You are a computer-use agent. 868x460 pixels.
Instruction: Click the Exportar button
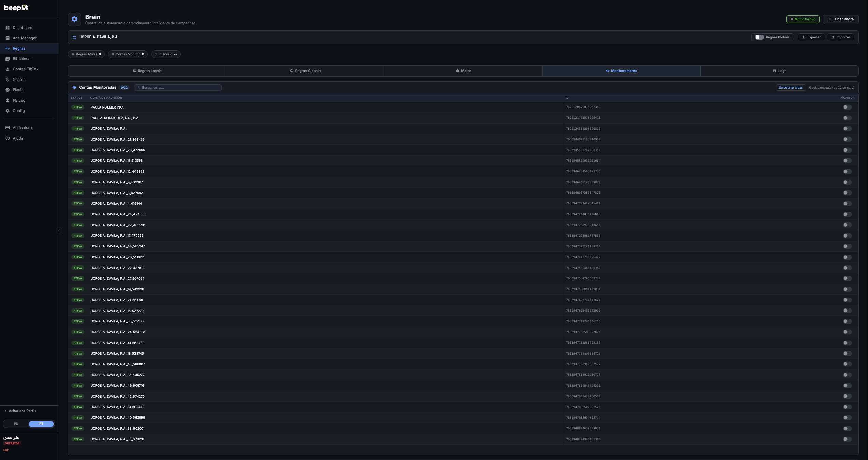811,37
